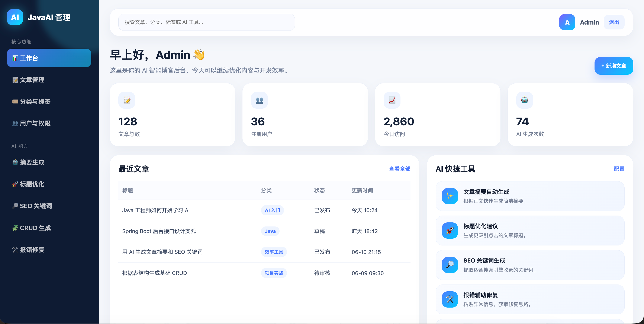Image resolution: width=644 pixels, height=324 pixels.
Task: Open article 用 AI 生成文章摘要和 SEO 关键词
Action: (162, 252)
